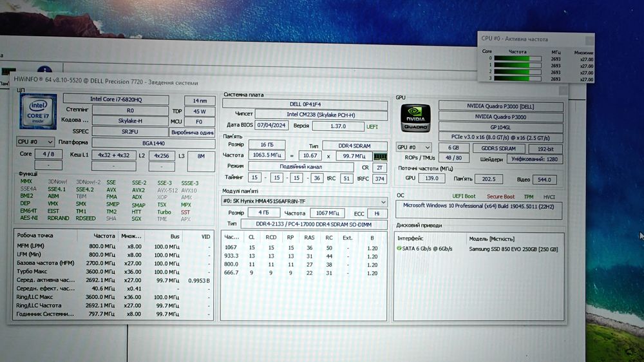
Task: Click the green SATA drive status icon
Action: click(399, 249)
